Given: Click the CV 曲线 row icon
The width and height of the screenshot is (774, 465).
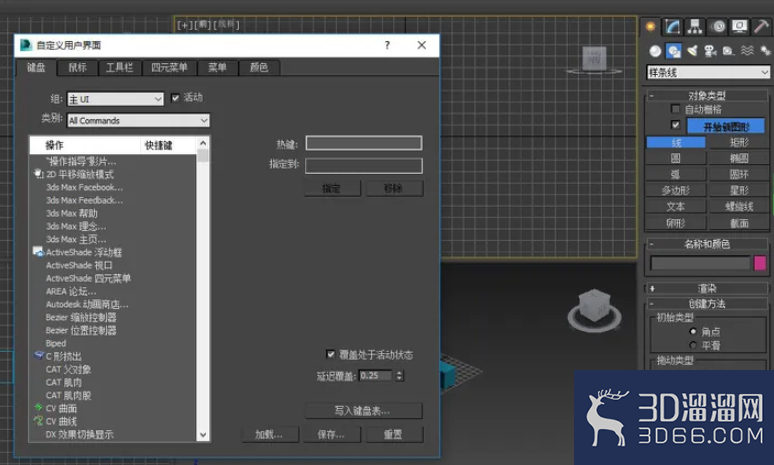Looking at the screenshot, I should [x=39, y=421].
